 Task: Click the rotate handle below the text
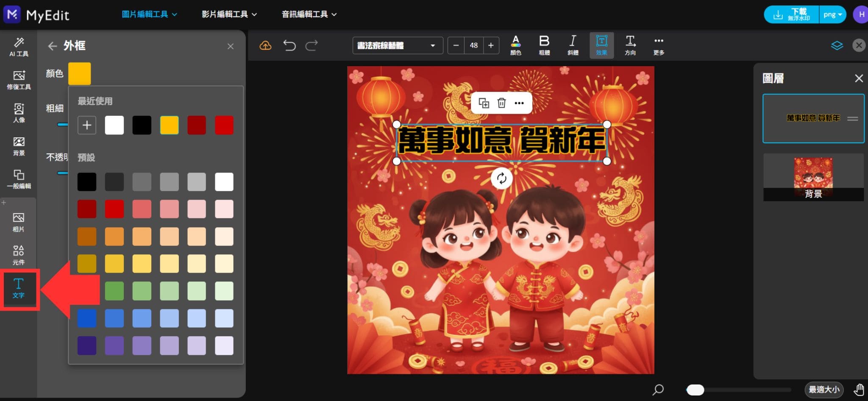[502, 178]
